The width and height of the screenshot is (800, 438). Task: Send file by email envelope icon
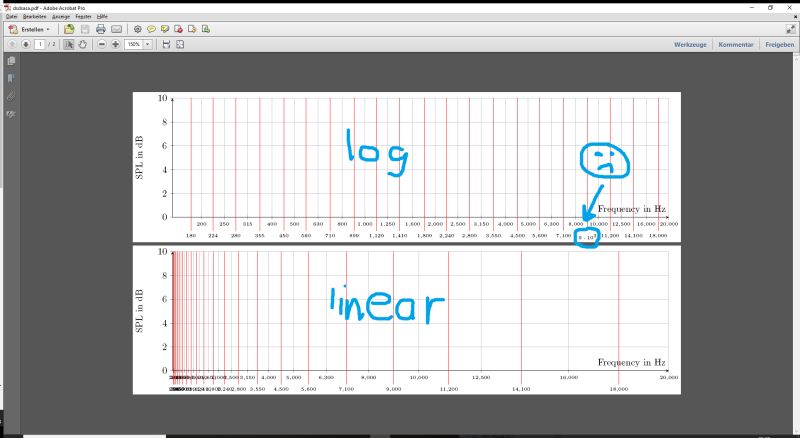click(117, 29)
